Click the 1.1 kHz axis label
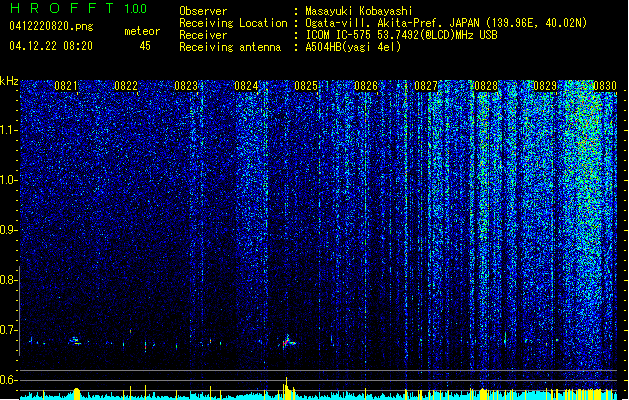The image size is (629, 400). coord(9,130)
